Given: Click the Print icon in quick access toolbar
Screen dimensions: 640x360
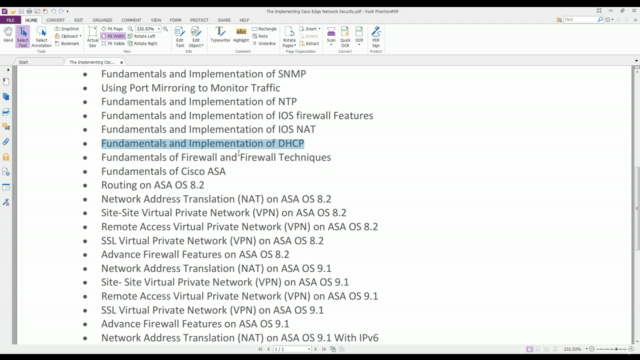Looking at the screenshot, I should [29, 11].
